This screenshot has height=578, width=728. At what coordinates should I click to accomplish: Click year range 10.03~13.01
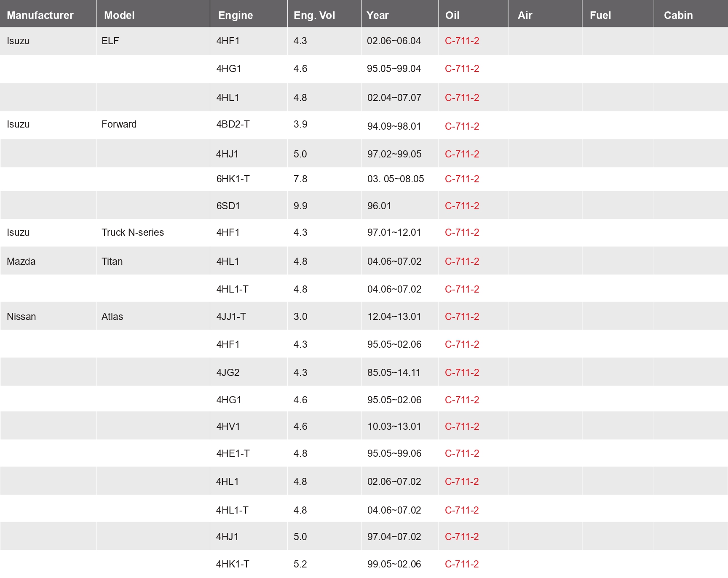pyautogui.click(x=394, y=426)
